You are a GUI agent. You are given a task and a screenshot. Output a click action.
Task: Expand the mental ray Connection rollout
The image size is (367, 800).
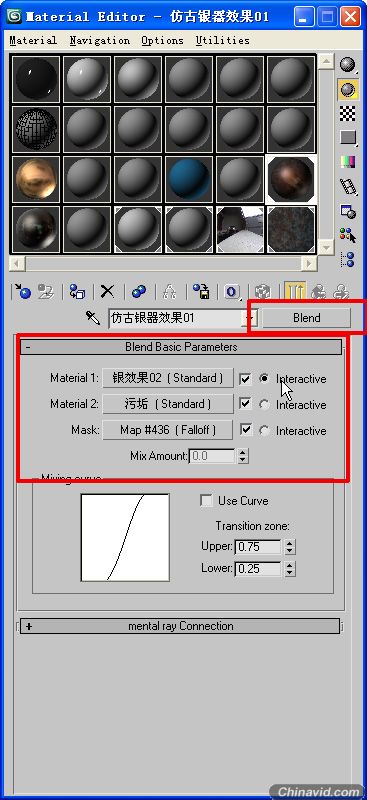[x=180, y=626]
